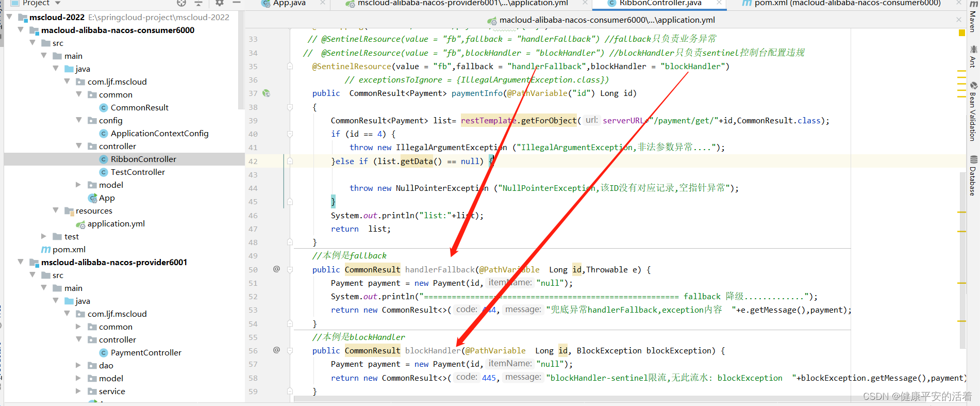Open ApplicationContextConfig class
The height and width of the screenshot is (406, 980).
pos(159,133)
